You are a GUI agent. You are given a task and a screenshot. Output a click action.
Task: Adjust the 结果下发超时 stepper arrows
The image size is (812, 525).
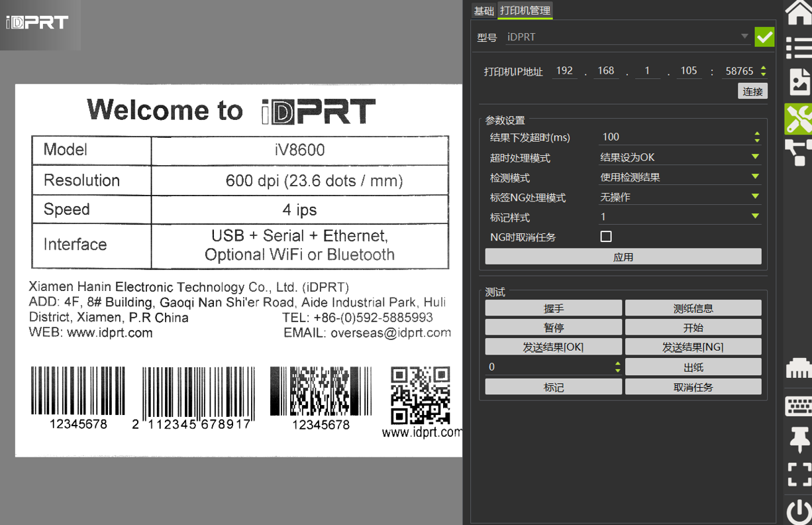click(x=757, y=137)
